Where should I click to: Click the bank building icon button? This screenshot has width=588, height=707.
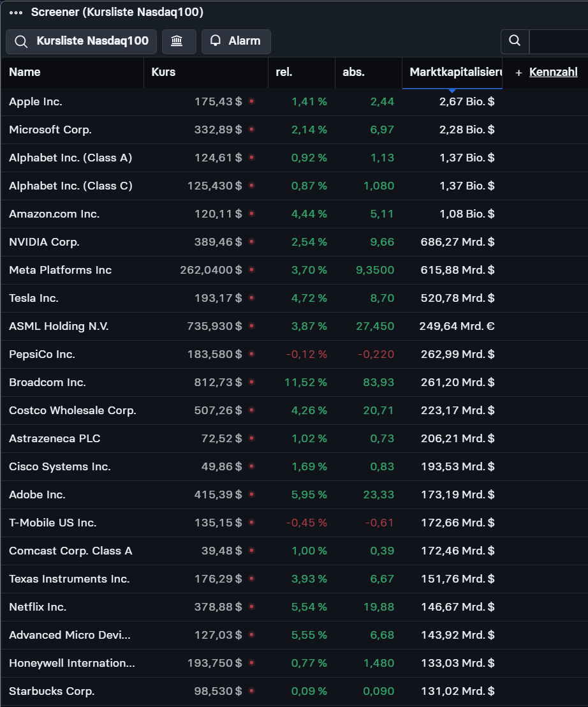[179, 41]
